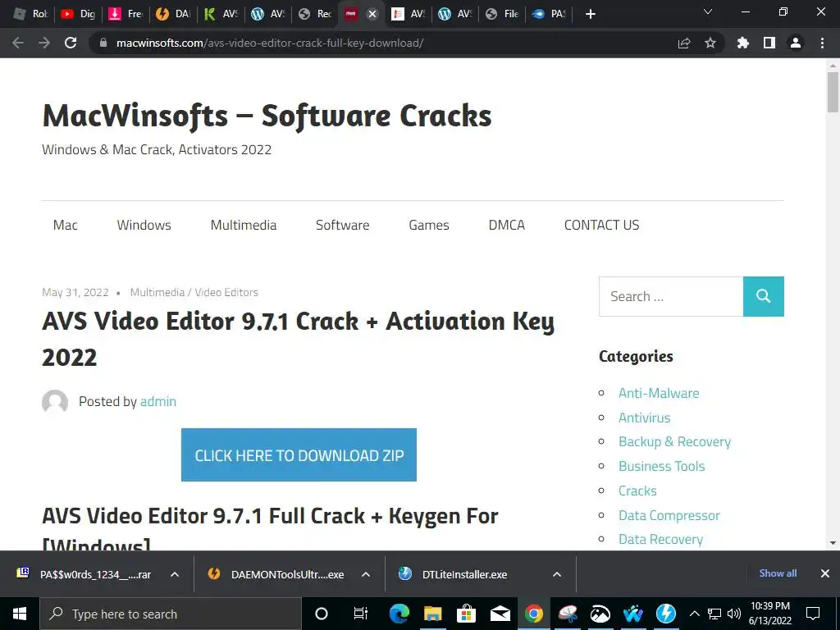Share this page via share icon
Image resolution: width=840 pixels, height=630 pixels.
pyautogui.click(x=684, y=43)
